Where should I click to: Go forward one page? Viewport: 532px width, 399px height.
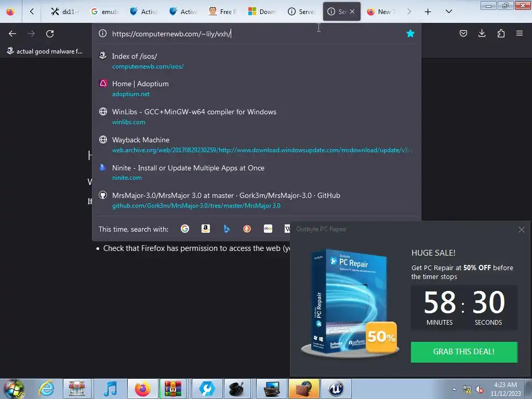31,34
